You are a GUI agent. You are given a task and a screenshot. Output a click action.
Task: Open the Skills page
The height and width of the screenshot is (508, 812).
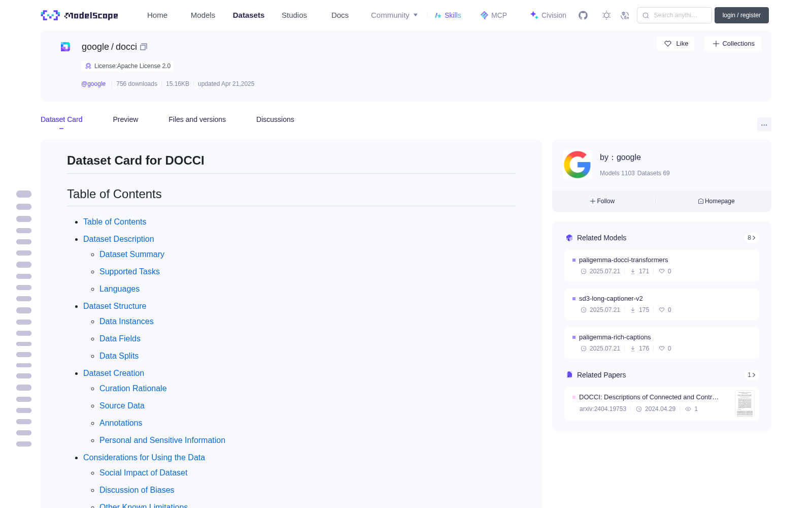448,15
